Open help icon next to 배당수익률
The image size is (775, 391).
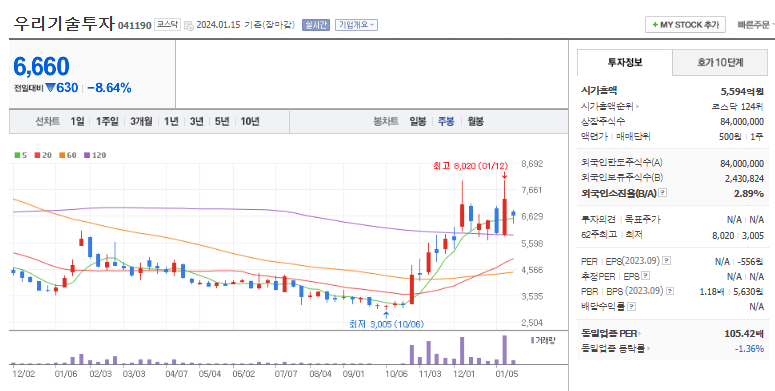click(x=631, y=306)
